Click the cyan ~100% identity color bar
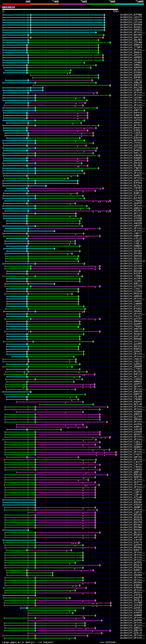Image resolution: width=146 pixels, height=644 pixels. pyautogui.click(x=130, y=4)
